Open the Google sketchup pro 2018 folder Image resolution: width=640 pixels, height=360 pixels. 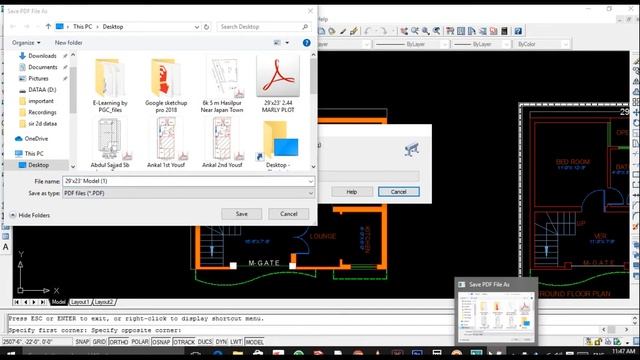coord(166,85)
